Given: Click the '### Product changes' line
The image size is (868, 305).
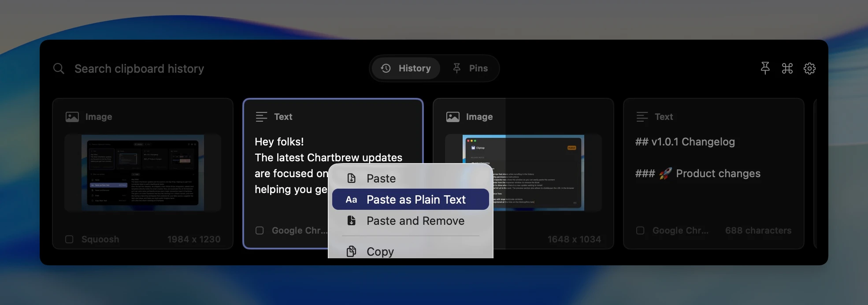Looking at the screenshot, I should tap(698, 174).
